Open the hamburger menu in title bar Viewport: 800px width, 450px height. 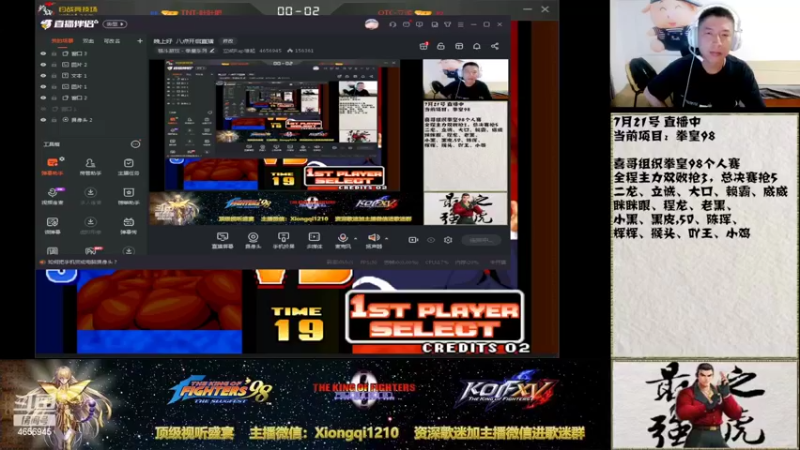click(460, 24)
